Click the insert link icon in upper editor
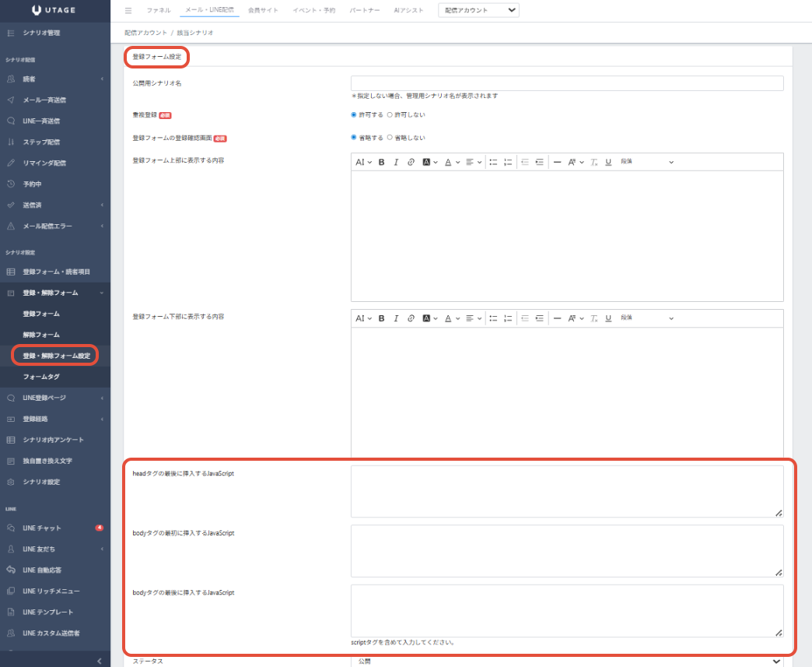Image resolution: width=812 pixels, height=667 pixels. click(x=411, y=162)
